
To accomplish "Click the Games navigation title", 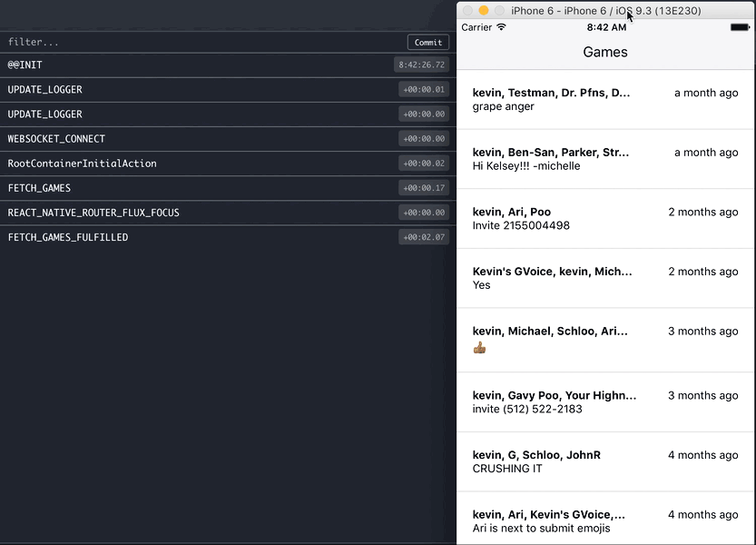I will pos(605,52).
